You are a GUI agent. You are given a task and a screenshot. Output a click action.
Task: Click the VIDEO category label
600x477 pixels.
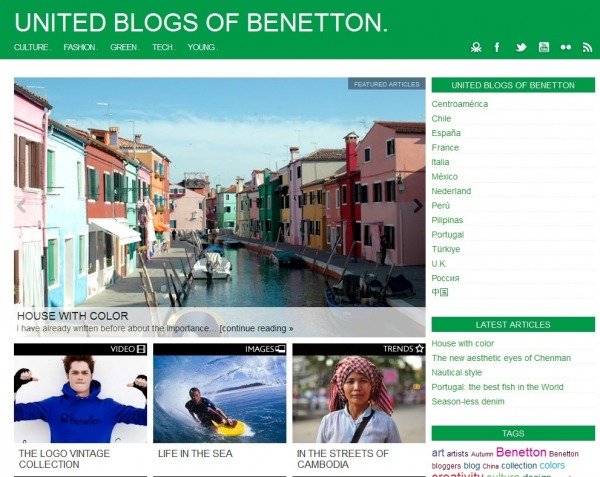point(122,349)
